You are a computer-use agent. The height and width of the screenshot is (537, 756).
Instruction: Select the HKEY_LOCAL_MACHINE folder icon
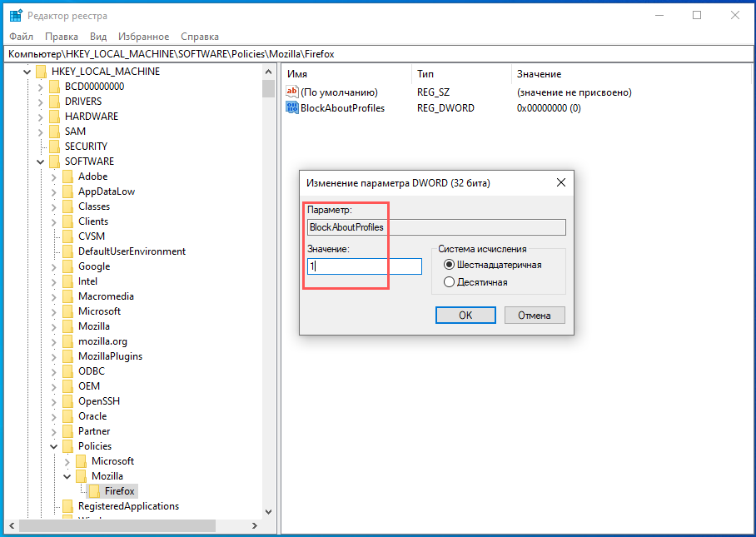tap(42, 72)
